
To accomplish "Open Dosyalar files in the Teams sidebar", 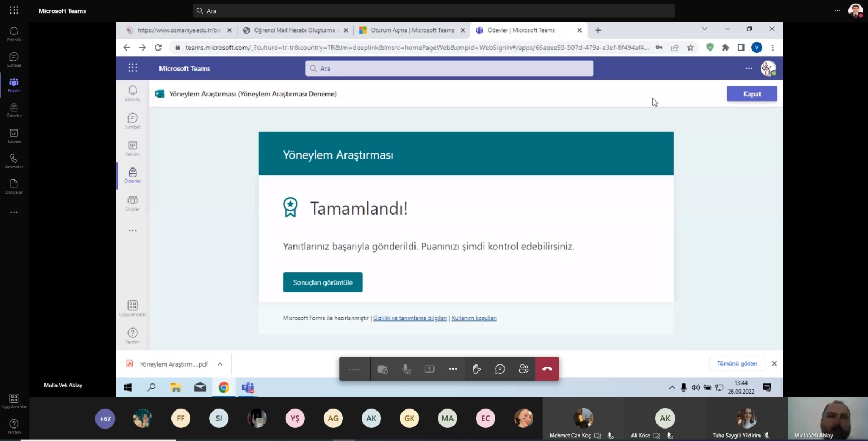I will click(x=14, y=186).
